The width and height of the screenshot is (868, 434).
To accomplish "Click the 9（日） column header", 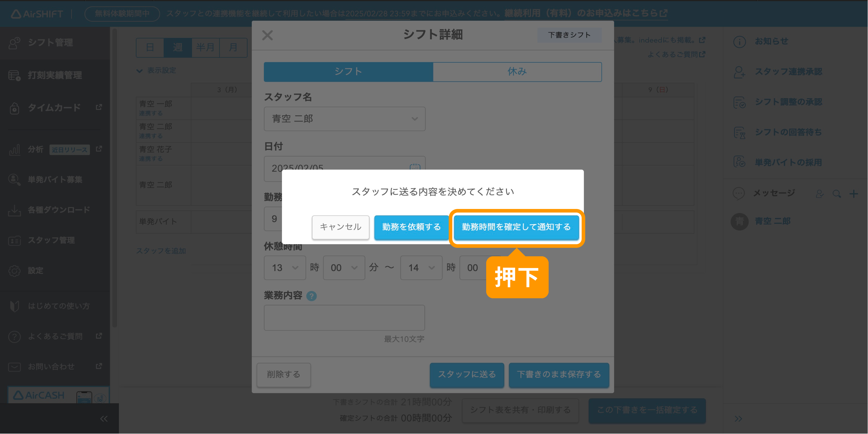I will pos(658,90).
